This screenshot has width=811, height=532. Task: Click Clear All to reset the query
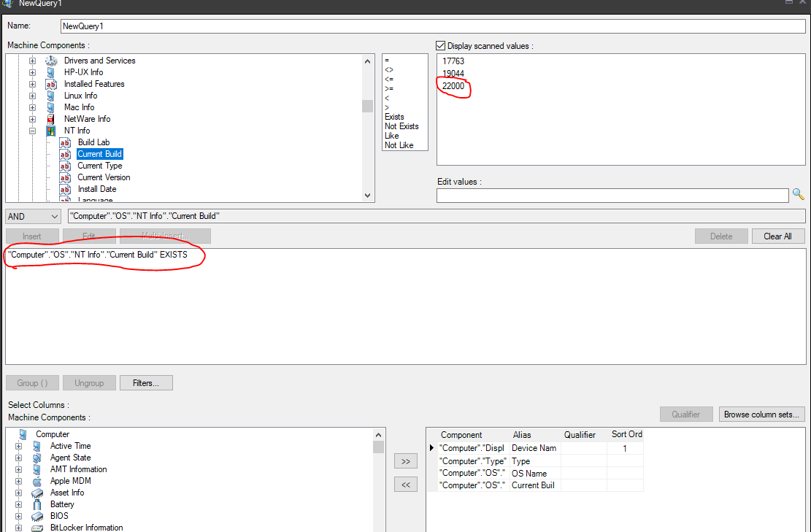point(777,236)
